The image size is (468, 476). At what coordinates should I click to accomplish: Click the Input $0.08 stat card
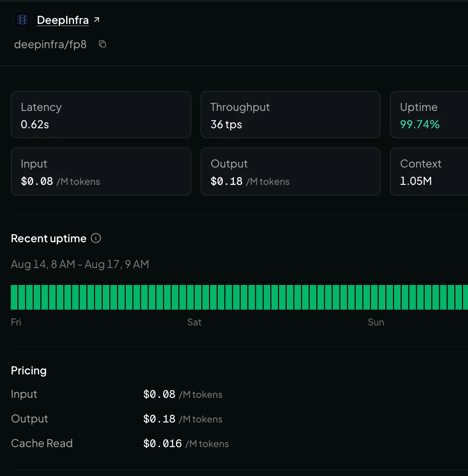tap(101, 172)
